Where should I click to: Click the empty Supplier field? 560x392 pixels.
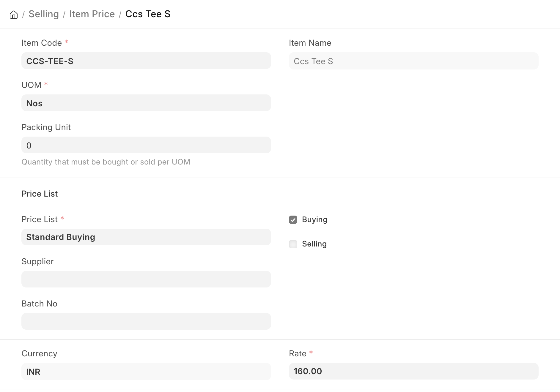click(146, 279)
